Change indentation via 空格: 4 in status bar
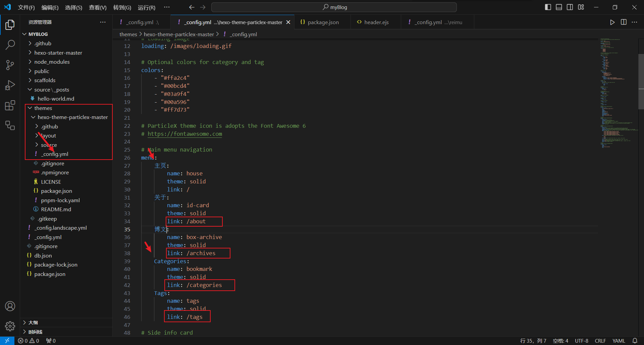 point(560,341)
